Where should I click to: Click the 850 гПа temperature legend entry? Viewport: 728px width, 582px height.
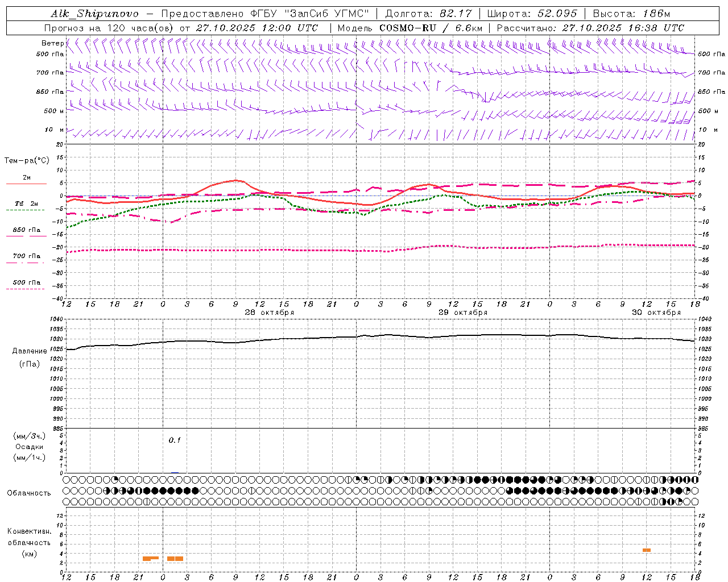[27, 230]
